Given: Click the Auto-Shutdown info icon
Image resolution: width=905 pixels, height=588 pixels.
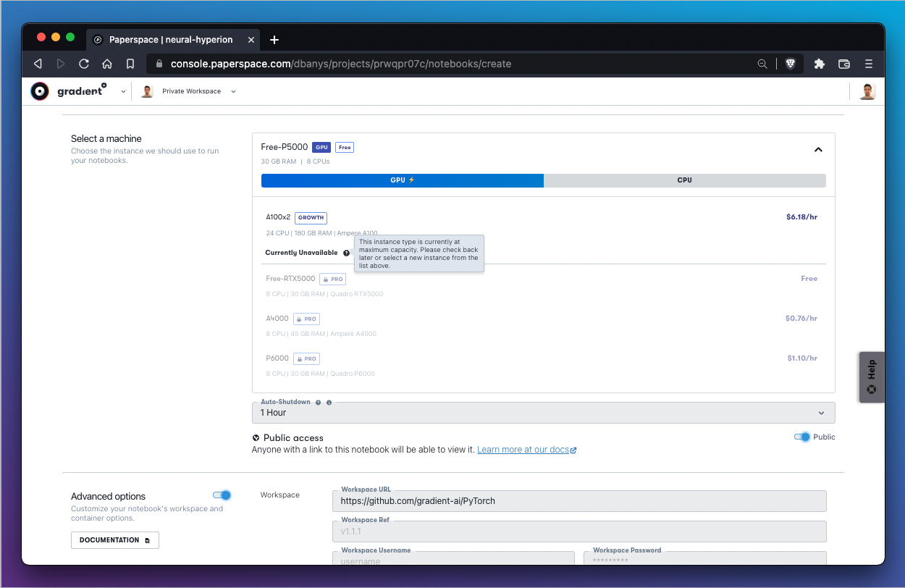Looking at the screenshot, I should pyautogui.click(x=329, y=403).
